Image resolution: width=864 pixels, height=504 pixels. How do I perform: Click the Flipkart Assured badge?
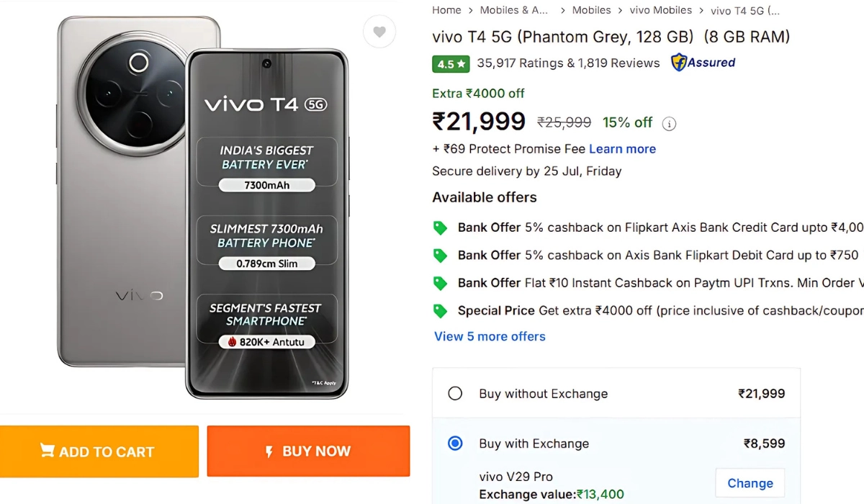click(x=703, y=63)
